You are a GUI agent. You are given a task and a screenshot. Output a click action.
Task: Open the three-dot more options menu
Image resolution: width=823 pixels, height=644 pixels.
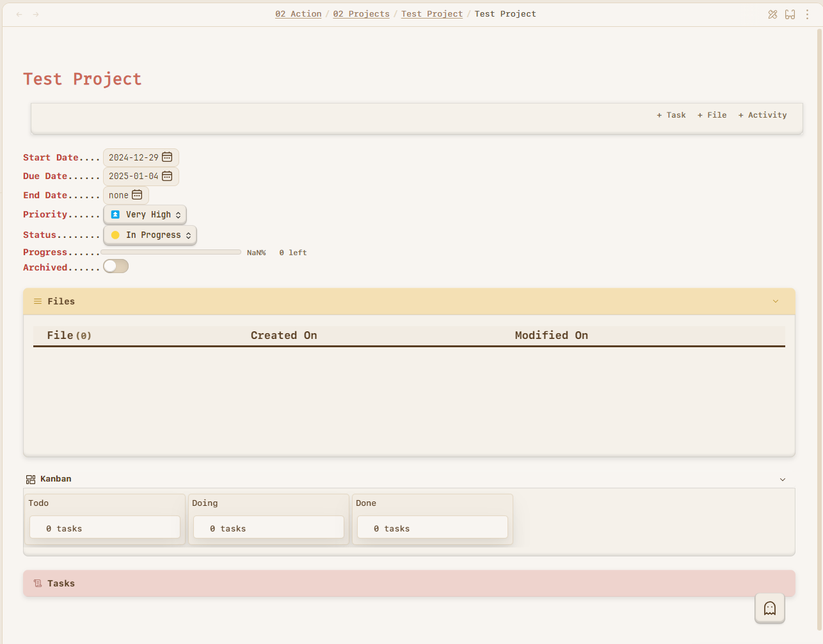pos(807,14)
